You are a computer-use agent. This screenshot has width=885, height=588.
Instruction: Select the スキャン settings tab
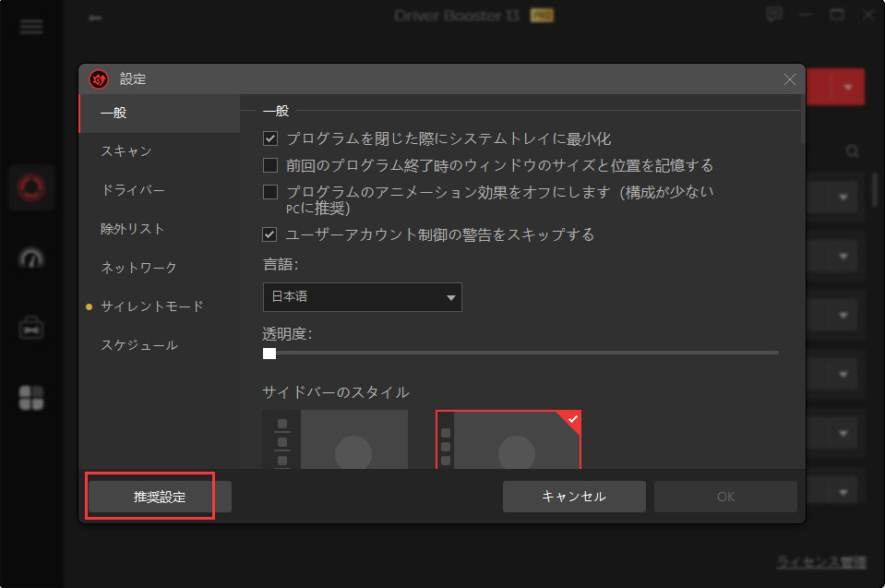tap(160, 151)
